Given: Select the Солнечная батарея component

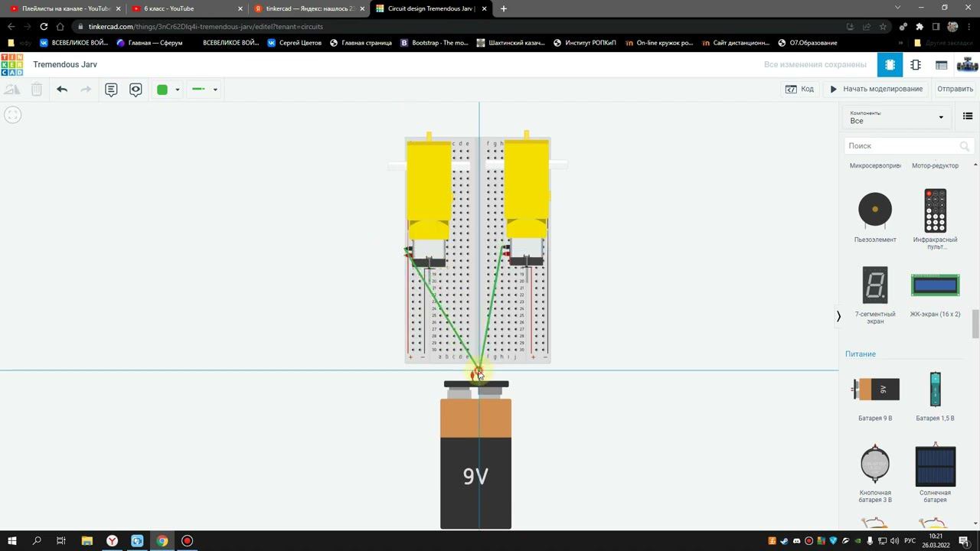Looking at the screenshot, I should coord(935,473).
